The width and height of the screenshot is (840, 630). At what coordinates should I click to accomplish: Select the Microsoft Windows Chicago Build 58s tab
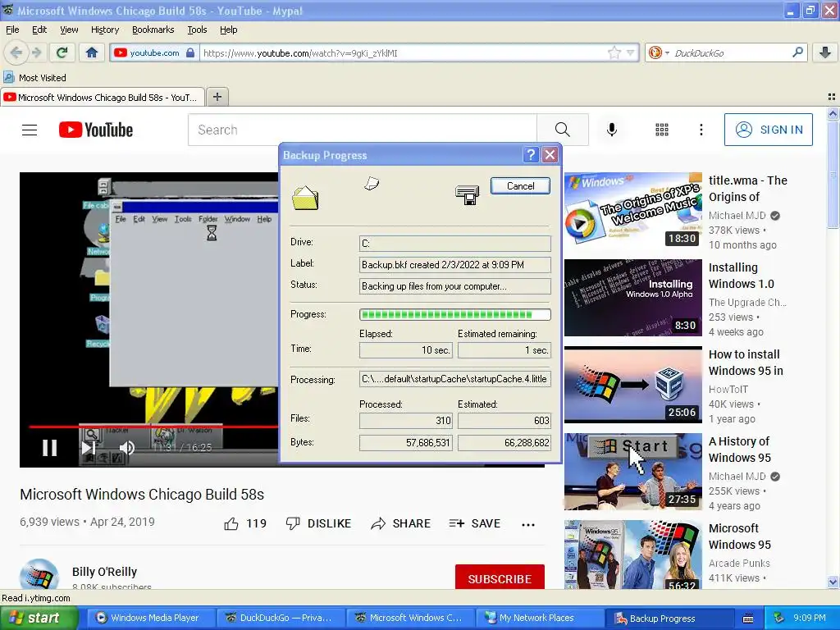tap(103, 97)
